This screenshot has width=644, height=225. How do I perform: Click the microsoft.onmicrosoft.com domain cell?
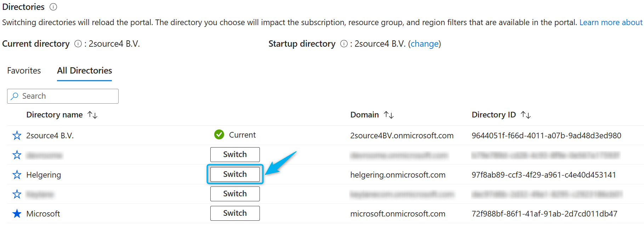pyautogui.click(x=398, y=214)
